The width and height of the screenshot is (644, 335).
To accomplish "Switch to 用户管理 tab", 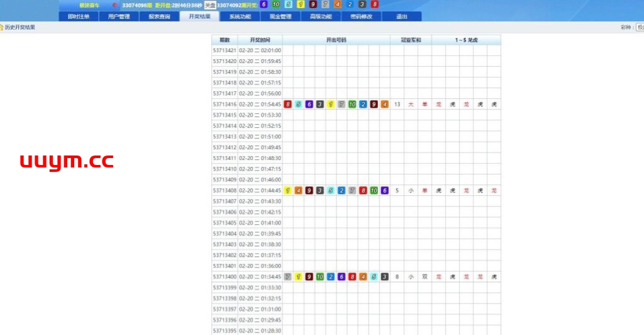I will 119,16.
